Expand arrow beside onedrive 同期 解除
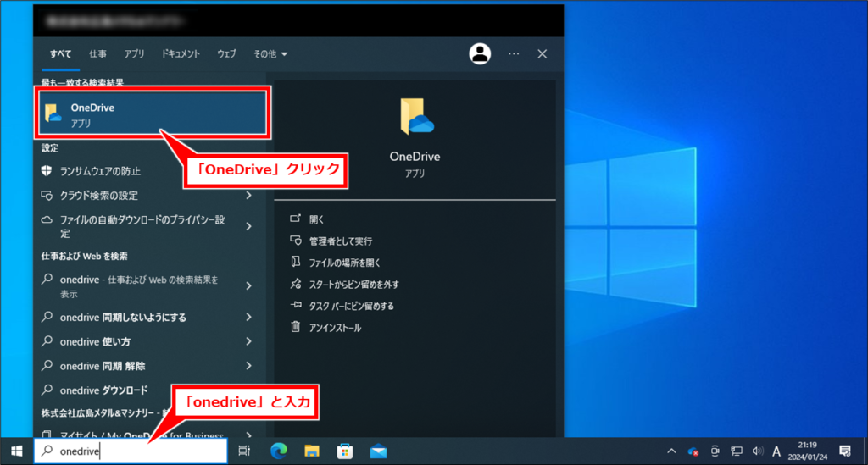 tap(249, 365)
